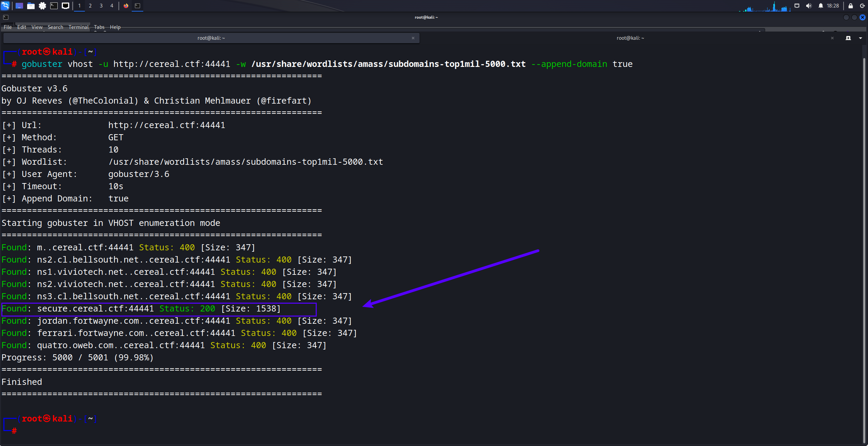Expand the tab list dropdown arrow
Viewport: 868px width, 446px height.
pyautogui.click(x=861, y=38)
